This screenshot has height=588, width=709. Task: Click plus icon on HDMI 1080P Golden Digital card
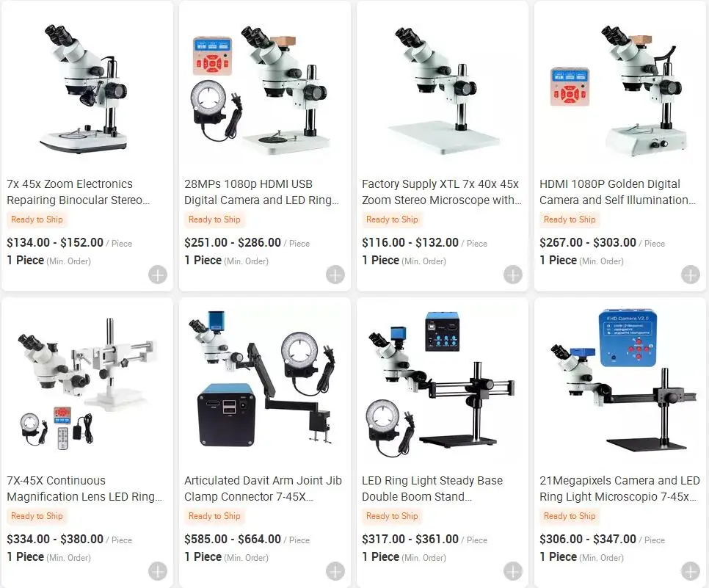[691, 275]
